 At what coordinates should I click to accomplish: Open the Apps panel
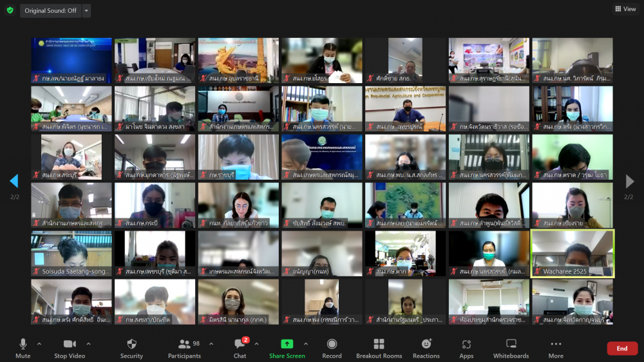click(x=466, y=348)
